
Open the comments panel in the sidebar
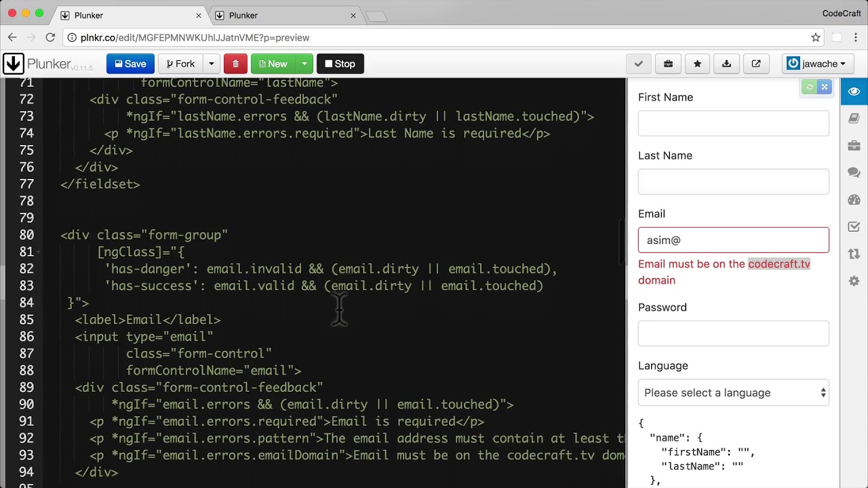point(854,173)
